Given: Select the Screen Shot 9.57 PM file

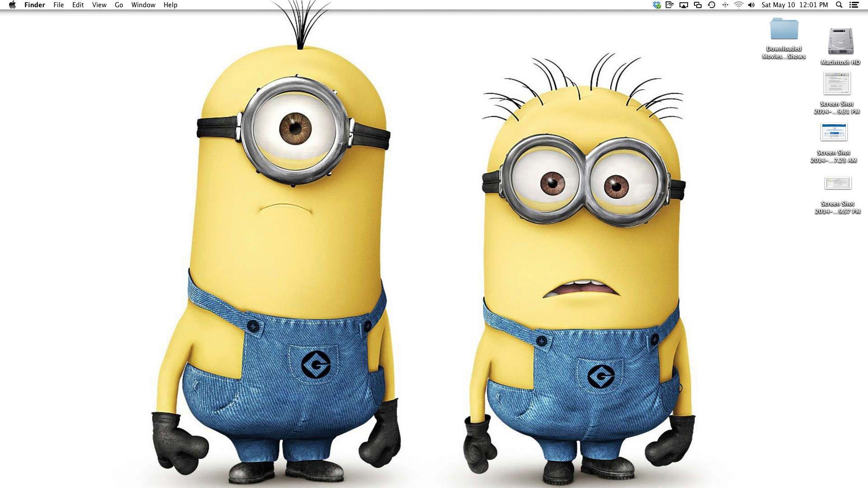Looking at the screenshot, I should 838,183.
